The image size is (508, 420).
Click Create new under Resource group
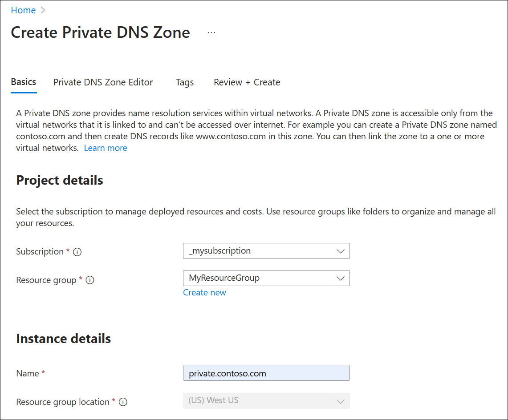(204, 292)
